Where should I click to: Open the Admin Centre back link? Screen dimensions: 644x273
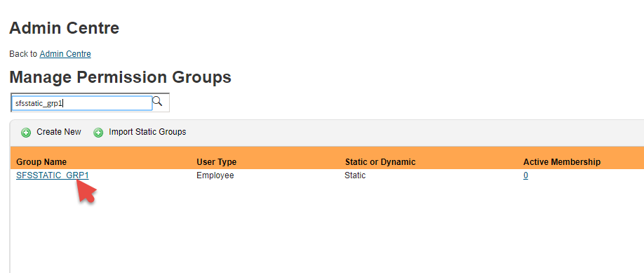(x=65, y=54)
